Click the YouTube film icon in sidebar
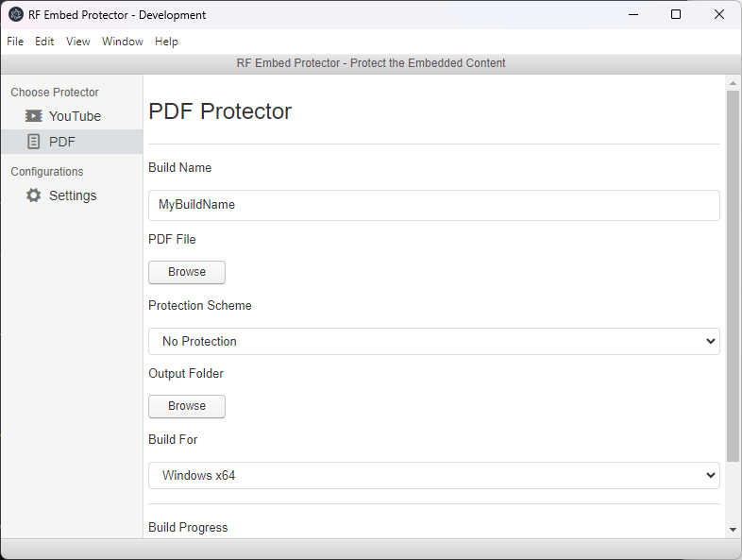Screen dimensions: 742x560 [34, 116]
